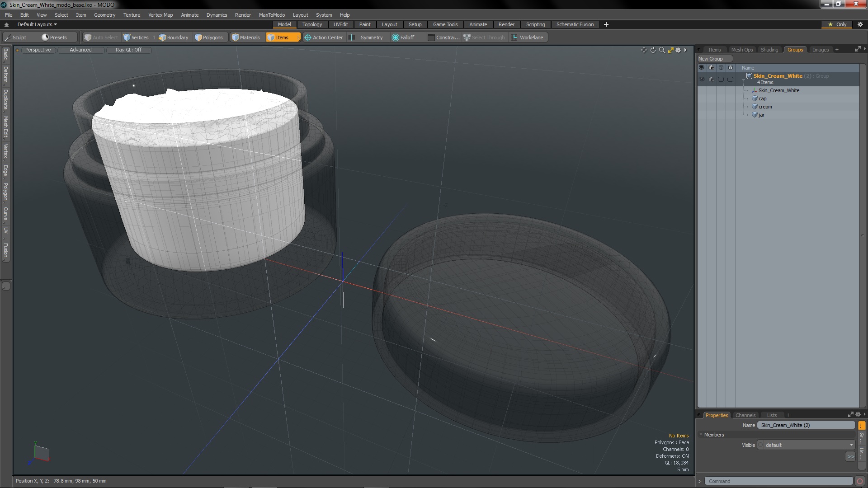Click the render camera column header icon
This screenshot has height=488, width=868.
tap(711, 68)
